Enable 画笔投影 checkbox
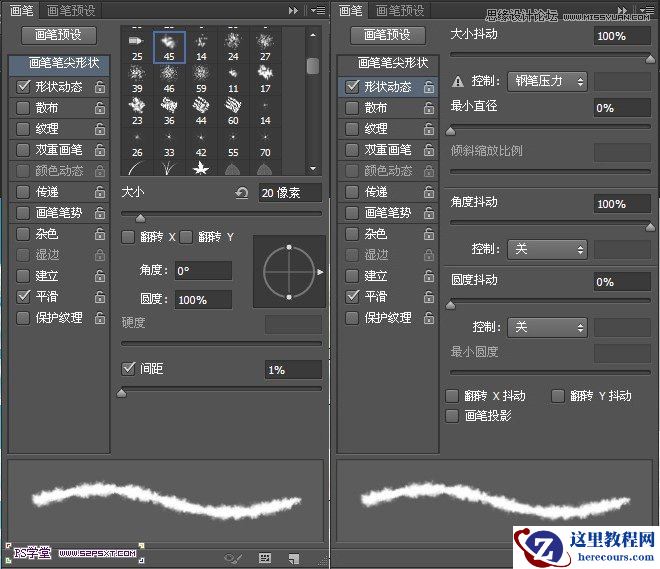 coord(452,416)
